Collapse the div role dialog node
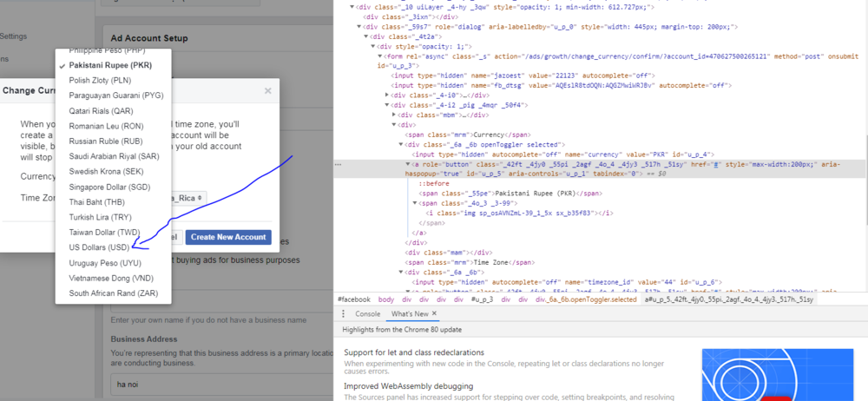This screenshot has width=868, height=401. [359, 27]
